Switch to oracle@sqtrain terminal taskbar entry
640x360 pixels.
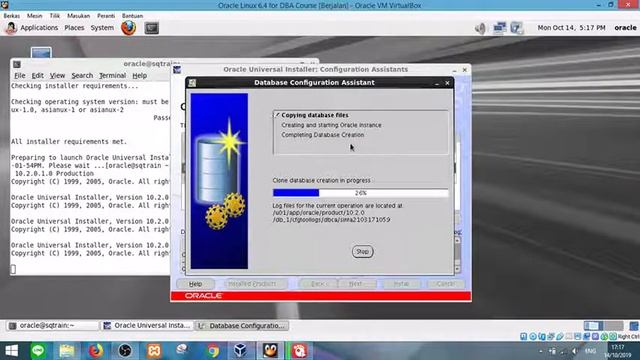[53, 325]
